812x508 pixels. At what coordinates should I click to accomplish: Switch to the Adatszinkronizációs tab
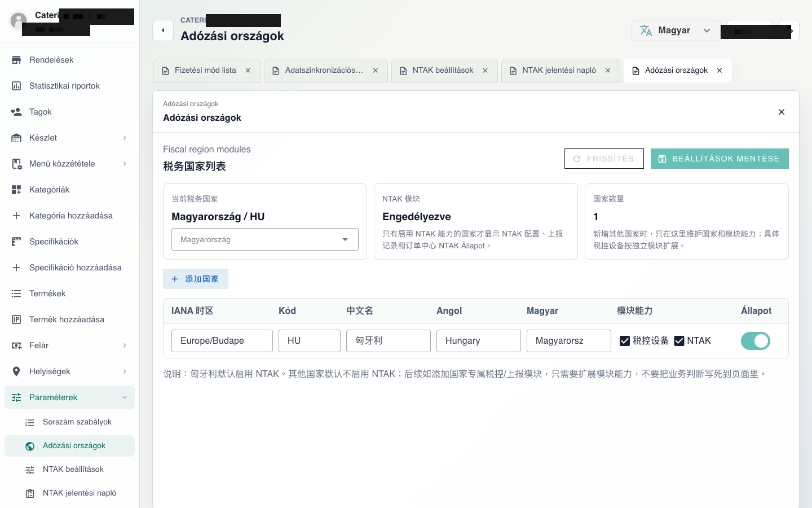(326, 71)
